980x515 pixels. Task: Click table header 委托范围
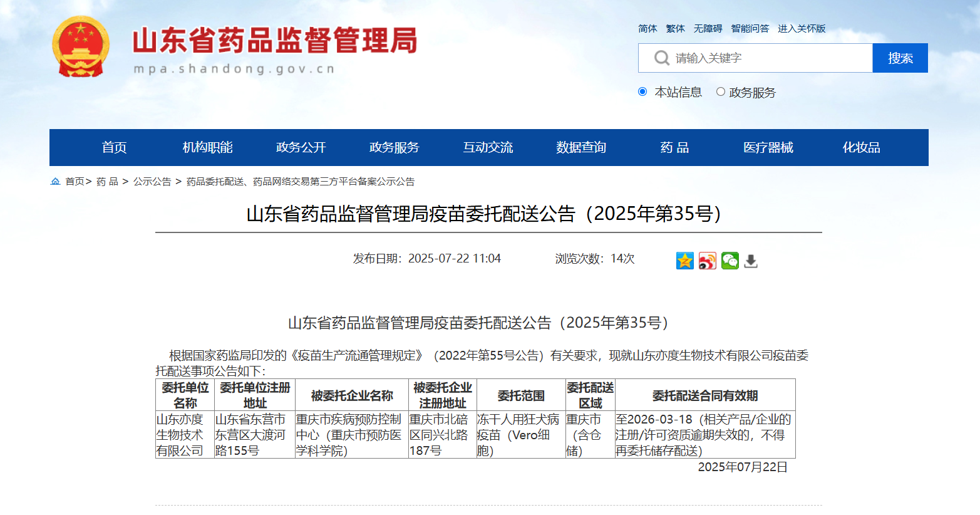pos(521,396)
